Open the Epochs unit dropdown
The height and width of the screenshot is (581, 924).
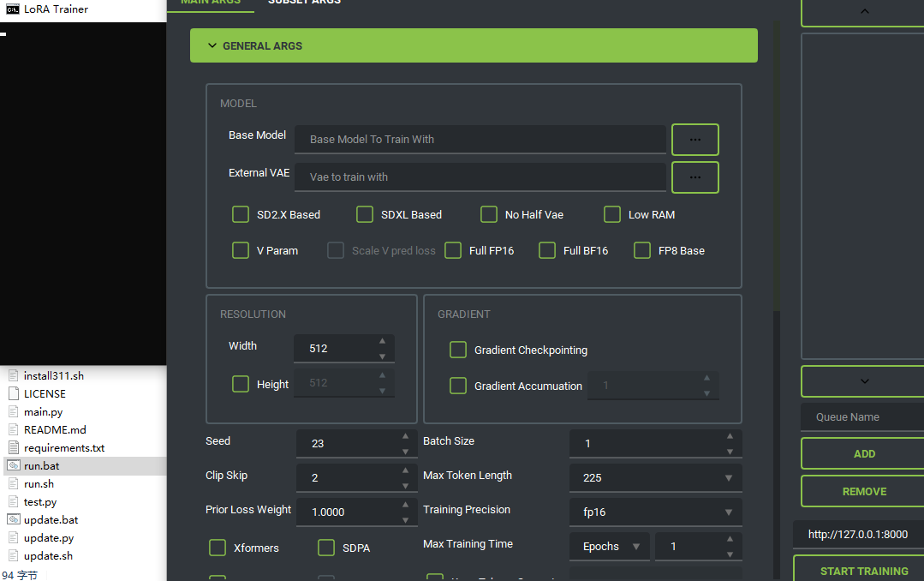[x=609, y=547]
